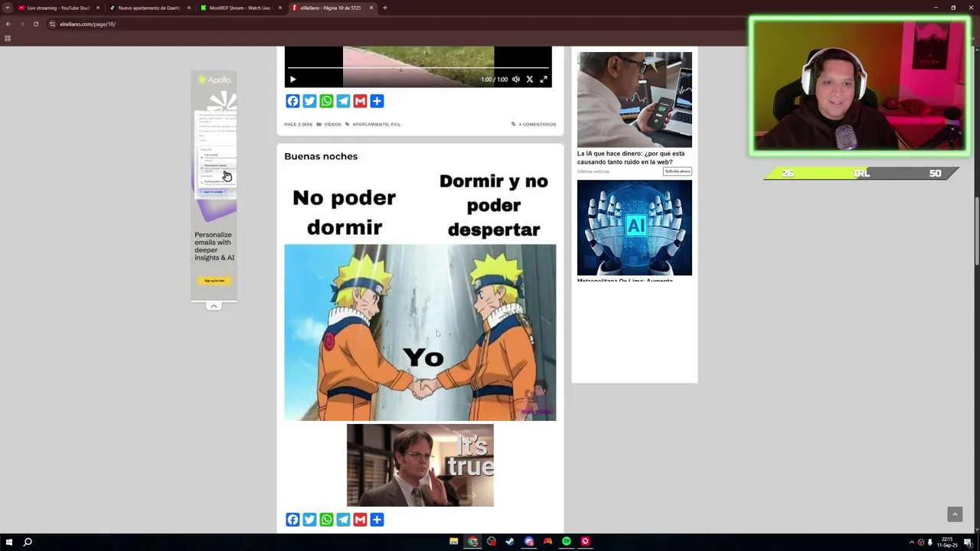Viewport: 980px width, 551px height.
Task: Open the Windows notification center
Action: [969, 542]
